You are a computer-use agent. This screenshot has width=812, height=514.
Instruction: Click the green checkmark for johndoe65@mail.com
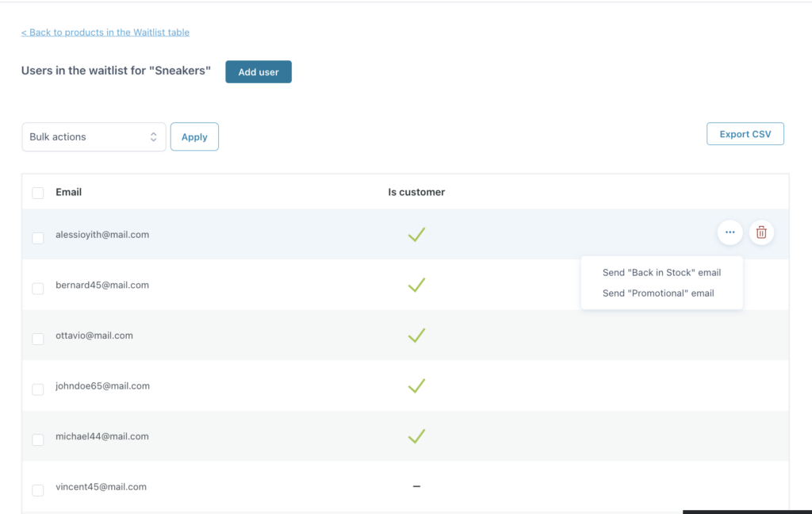pos(416,386)
